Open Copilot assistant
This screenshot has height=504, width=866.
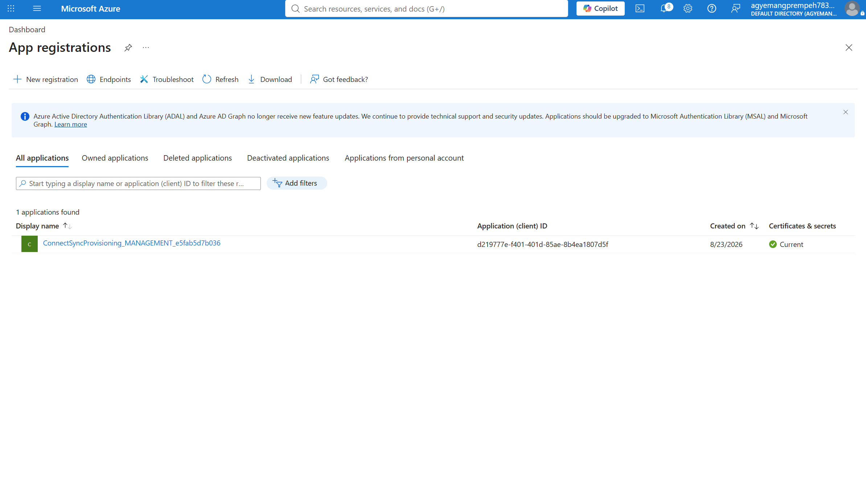click(x=600, y=8)
